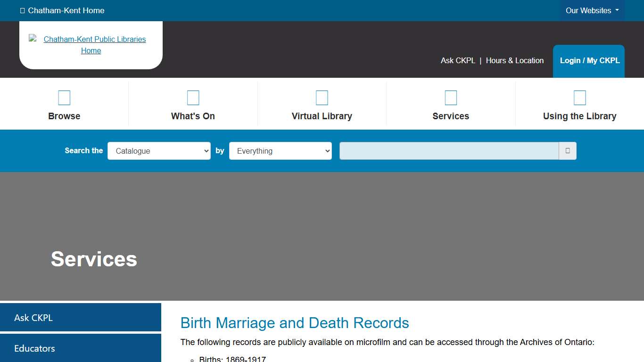This screenshot has width=644, height=362.
Task: Open the Browse menu
Action: click(64, 116)
